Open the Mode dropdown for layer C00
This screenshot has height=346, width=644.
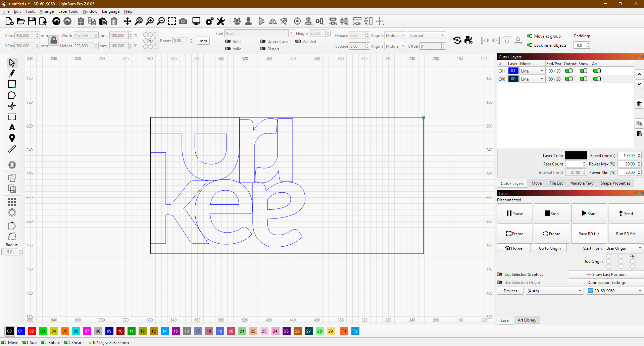point(532,79)
